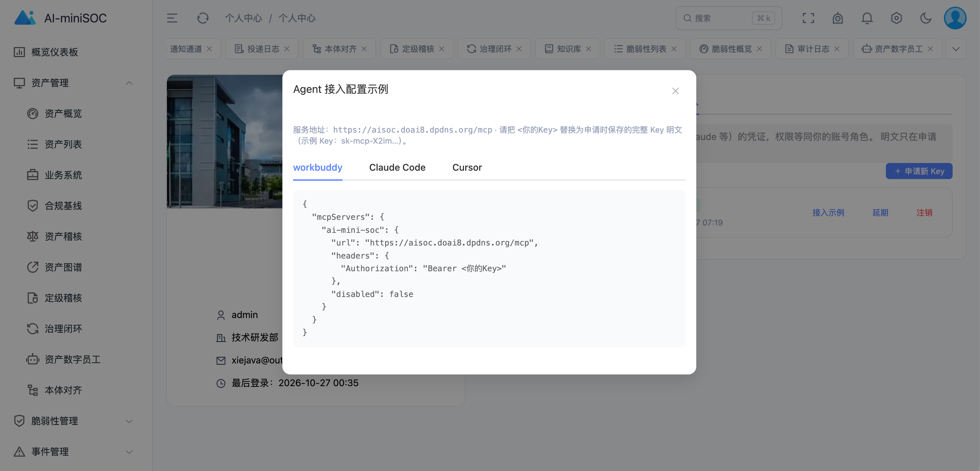Switch to the Cursor tab
This screenshot has width=980, height=471.
click(x=467, y=168)
